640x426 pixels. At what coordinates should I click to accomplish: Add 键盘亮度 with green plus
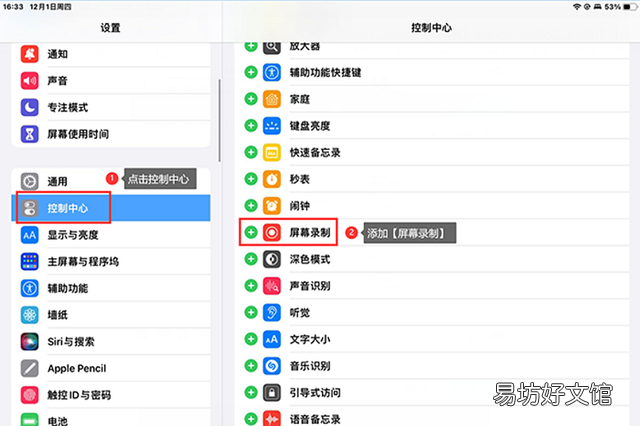click(x=251, y=126)
